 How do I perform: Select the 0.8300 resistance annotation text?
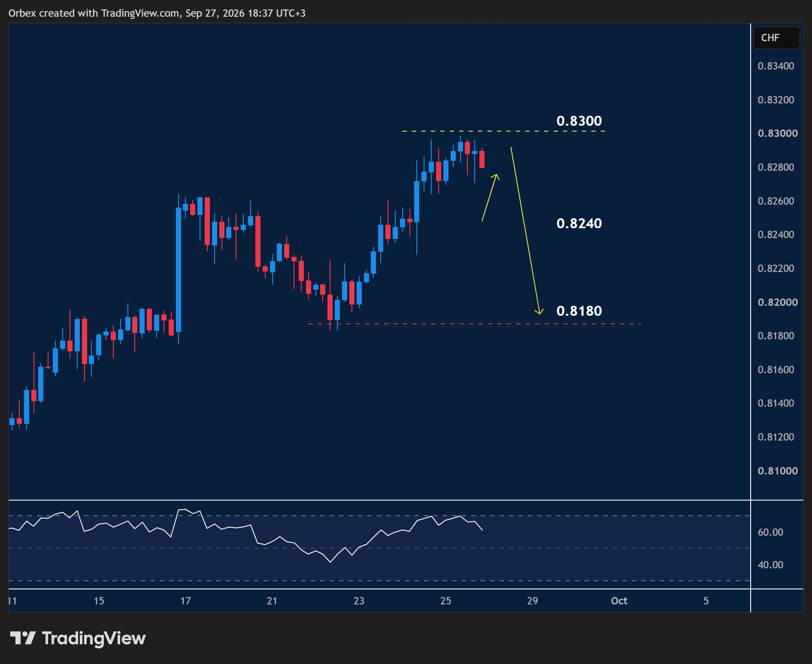pos(579,121)
